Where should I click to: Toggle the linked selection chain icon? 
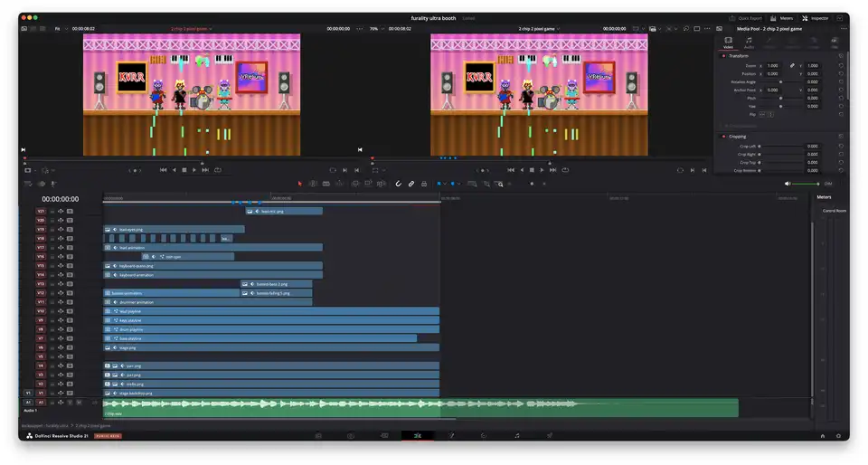pos(411,184)
